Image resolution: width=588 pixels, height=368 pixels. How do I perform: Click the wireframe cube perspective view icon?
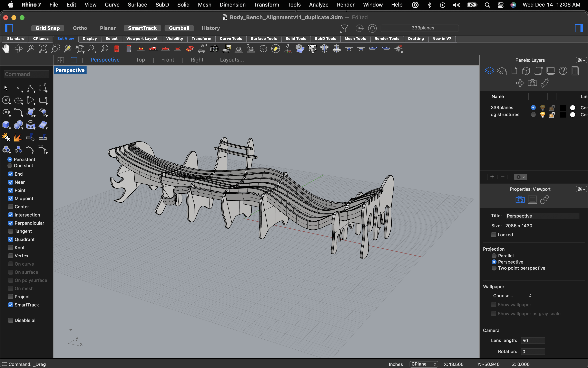tap(312, 49)
